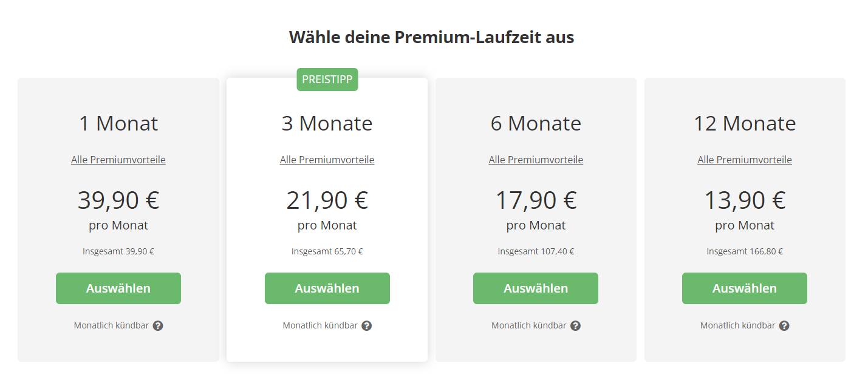Click the 3 Monate card heading

pyautogui.click(x=327, y=123)
